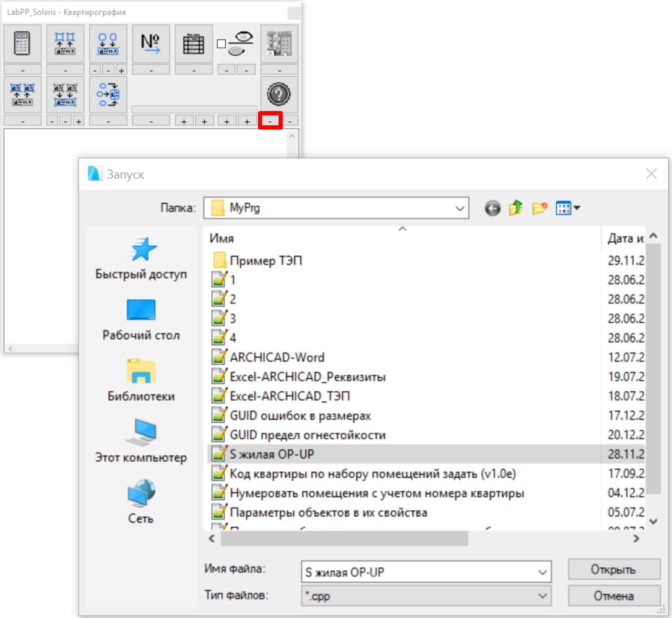Image resolution: width=672 pixels, height=618 pixels.
Task: Select the Excel-ARCHICAD_Реквизиты file
Action: (x=299, y=377)
